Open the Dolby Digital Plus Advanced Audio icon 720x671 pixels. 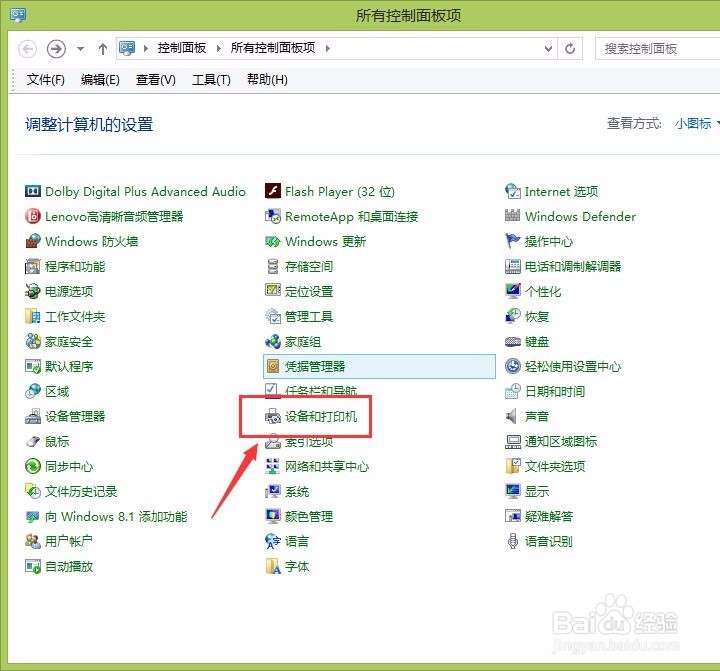click(33, 191)
